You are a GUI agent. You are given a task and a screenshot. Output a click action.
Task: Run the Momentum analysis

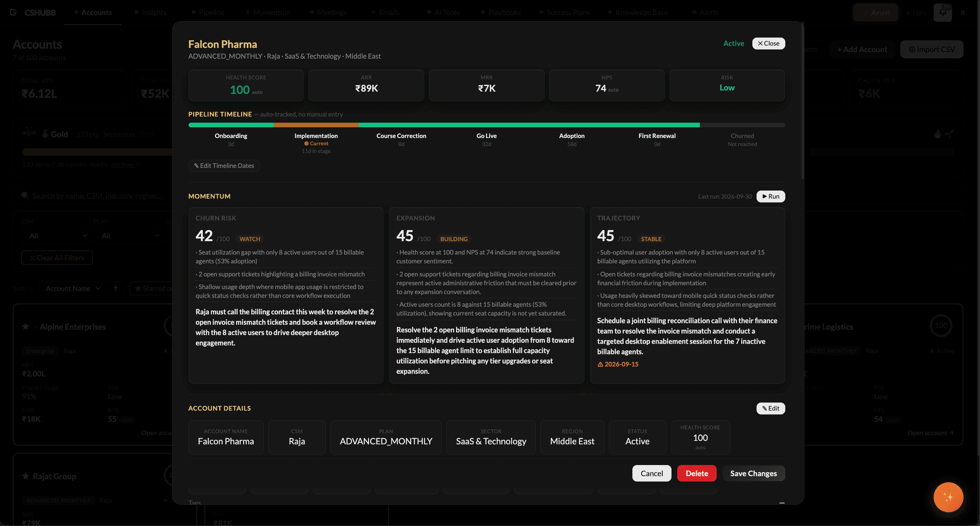pos(771,196)
